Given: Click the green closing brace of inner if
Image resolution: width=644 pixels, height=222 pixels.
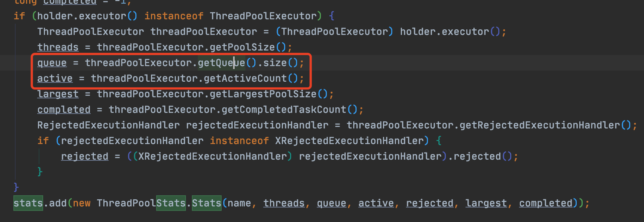Looking at the screenshot, I should pos(40,172).
